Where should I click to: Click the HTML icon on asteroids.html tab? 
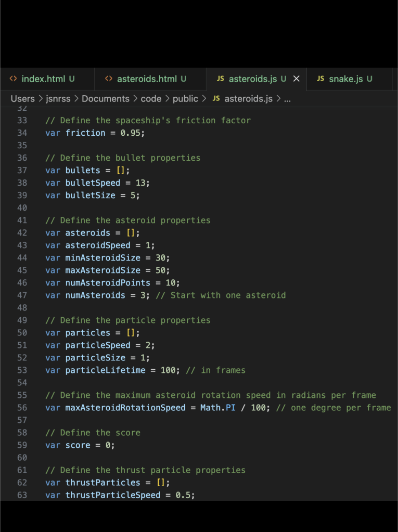[109, 79]
